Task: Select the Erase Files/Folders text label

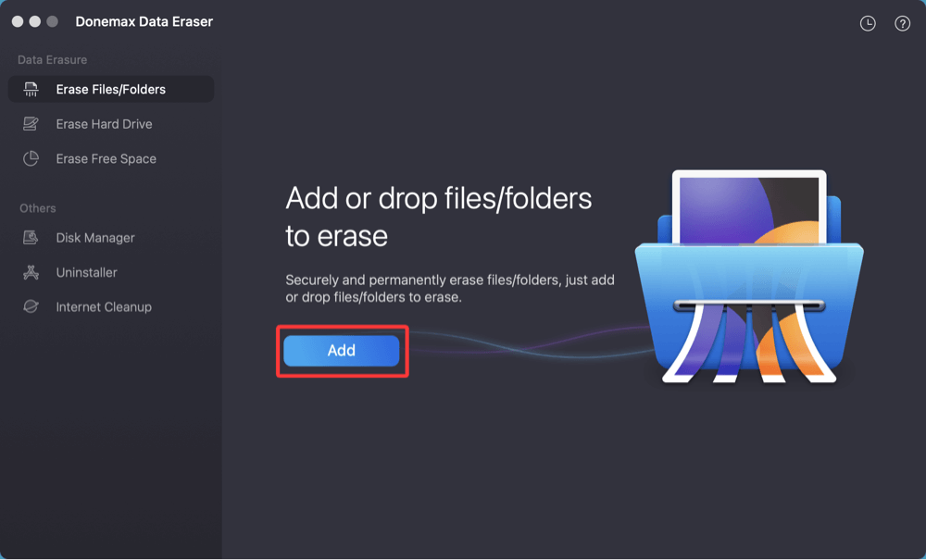Action: point(110,90)
